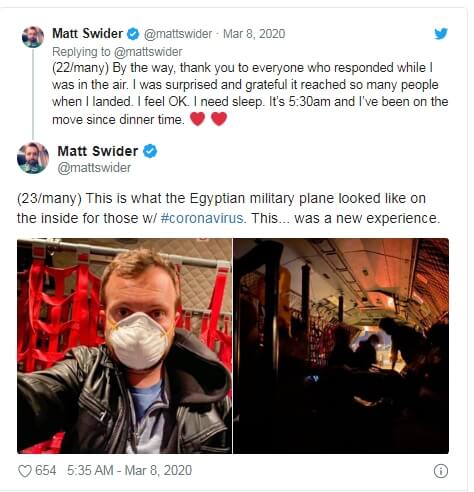The image size is (474, 492).
Task: Click Mar 8, 2020 date in reply header
Action: pos(254,34)
